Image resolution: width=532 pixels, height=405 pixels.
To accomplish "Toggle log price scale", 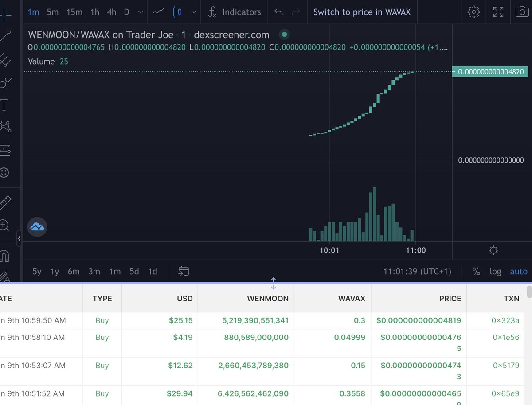I will point(495,271).
